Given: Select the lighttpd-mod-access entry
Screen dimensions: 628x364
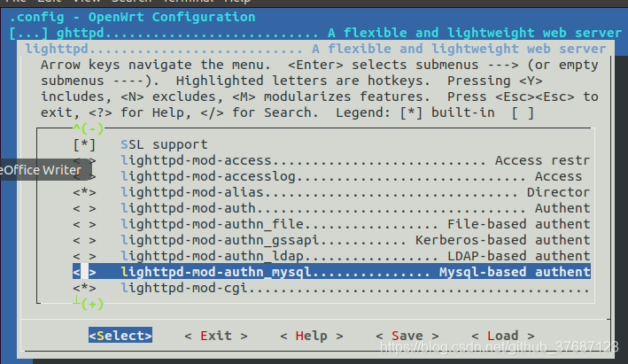Looking at the screenshot, I should (x=197, y=160).
